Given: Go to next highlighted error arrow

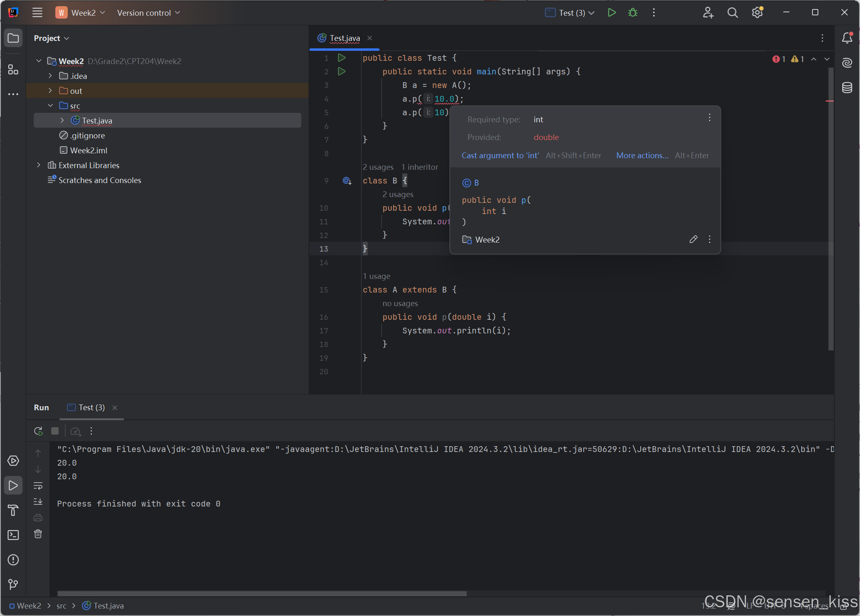Looking at the screenshot, I should [x=827, y=59].
